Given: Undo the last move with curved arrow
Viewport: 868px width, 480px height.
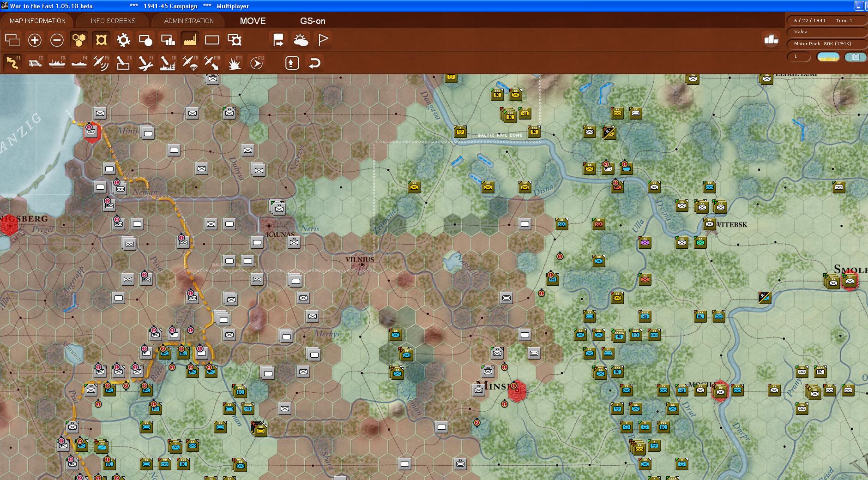Looking at the screenshot, I should [x=314, y=63].
